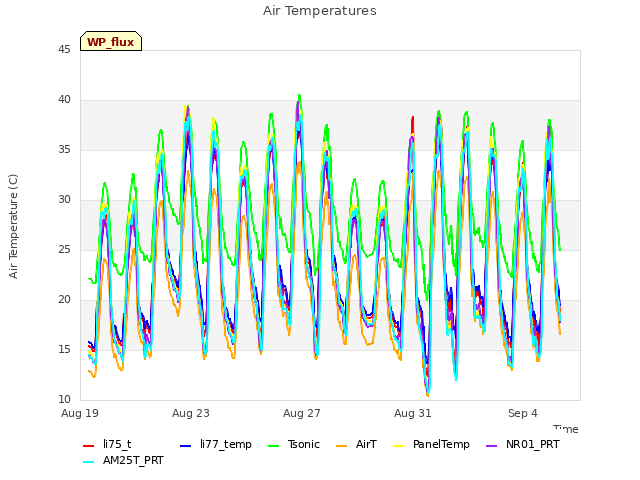Click the 10 y-axis tick label
The width and height of the screenshot is (640, 480).
click(x=64, y=399)
